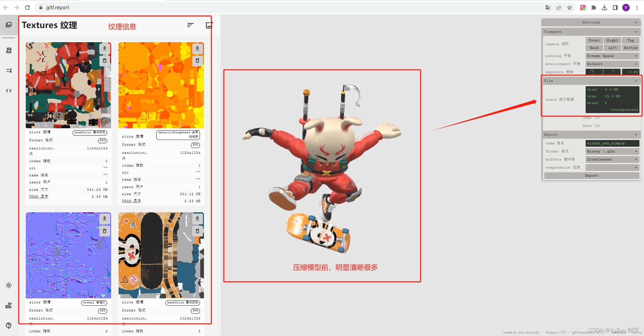Image resolution: width=644 pixels, height=336 pixels.
Task: Click the normal slot tag
Action: click(x=94, y=303)
